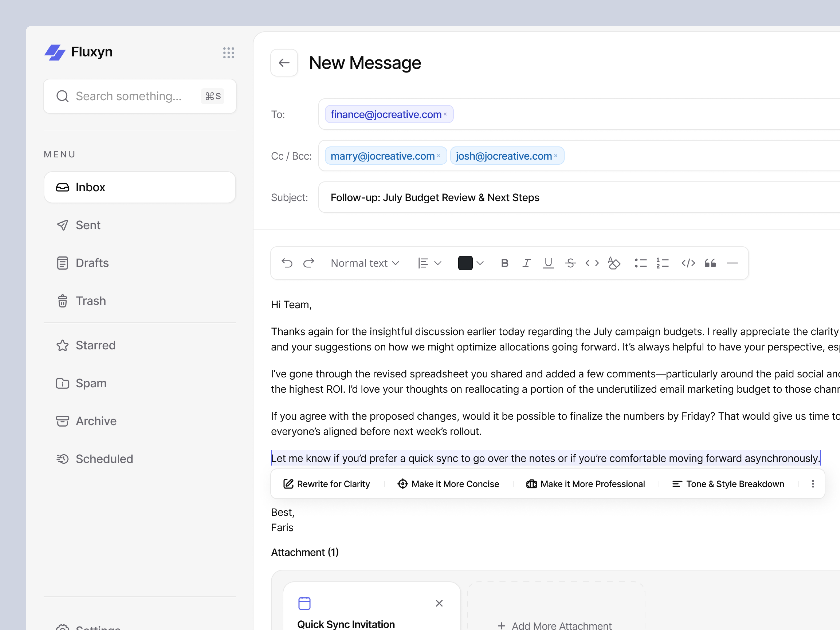Click the Fluxyn logo icon

click(x=55, y=52)
